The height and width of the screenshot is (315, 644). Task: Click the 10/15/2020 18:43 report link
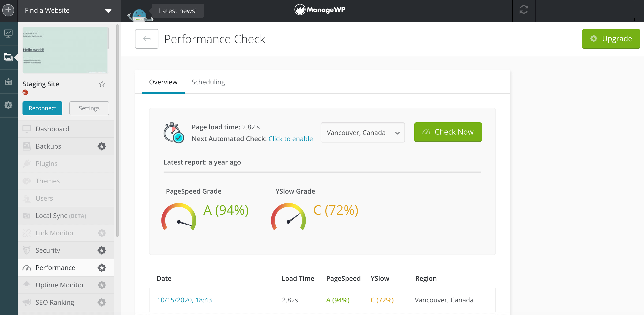184,300
